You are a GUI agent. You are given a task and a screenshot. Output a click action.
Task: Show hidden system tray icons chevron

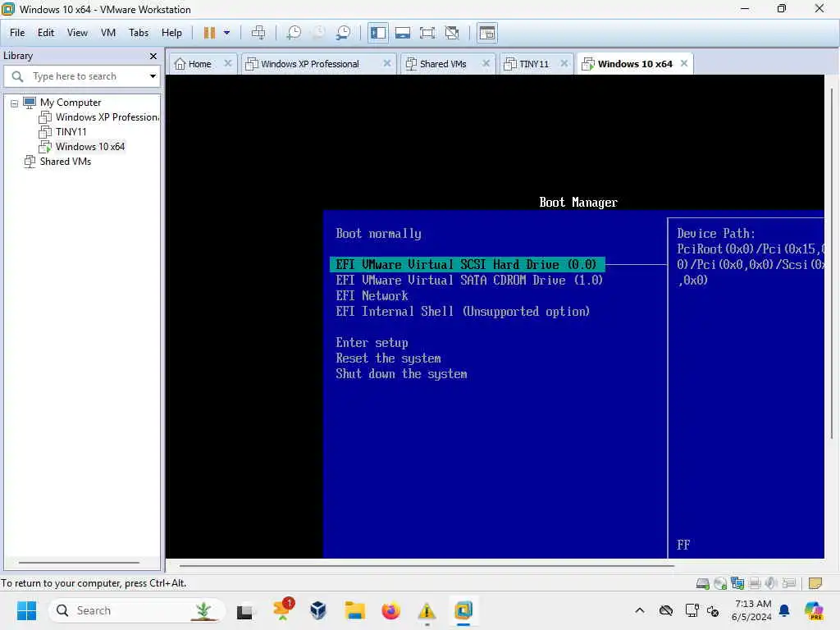click(639, 610)
